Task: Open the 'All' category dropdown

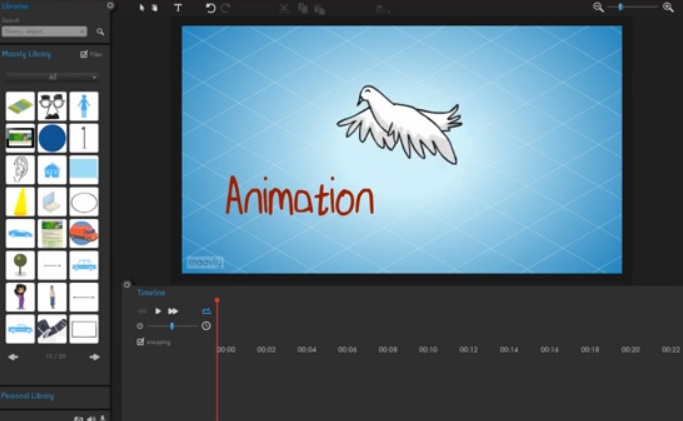Action: point(52,76)
